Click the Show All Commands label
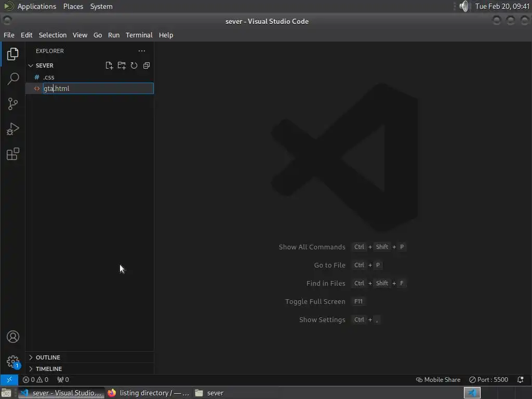 312,247
